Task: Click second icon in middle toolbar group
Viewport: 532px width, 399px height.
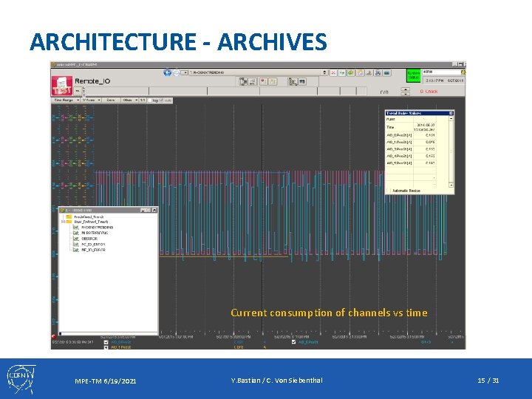Action: point(253,81)
